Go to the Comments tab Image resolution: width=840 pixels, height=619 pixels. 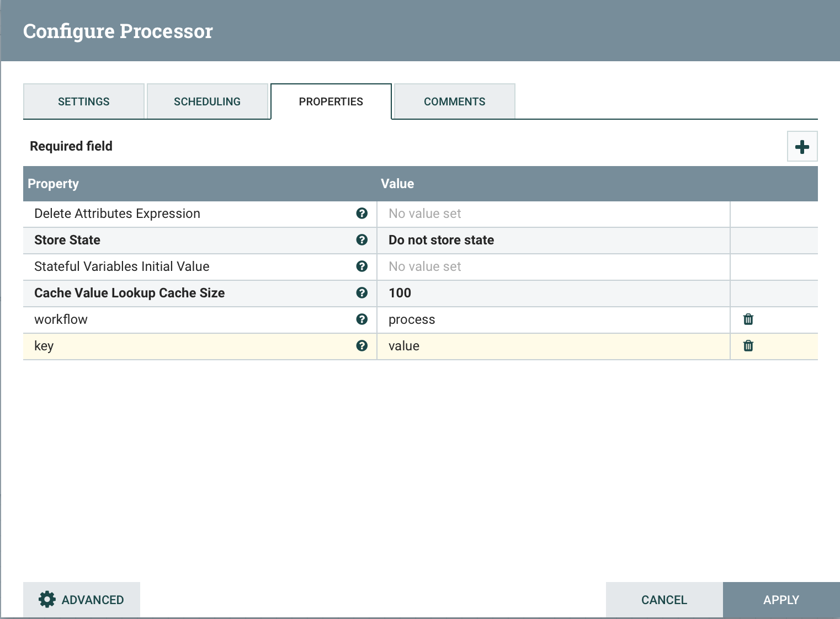(x=454, y=102)
